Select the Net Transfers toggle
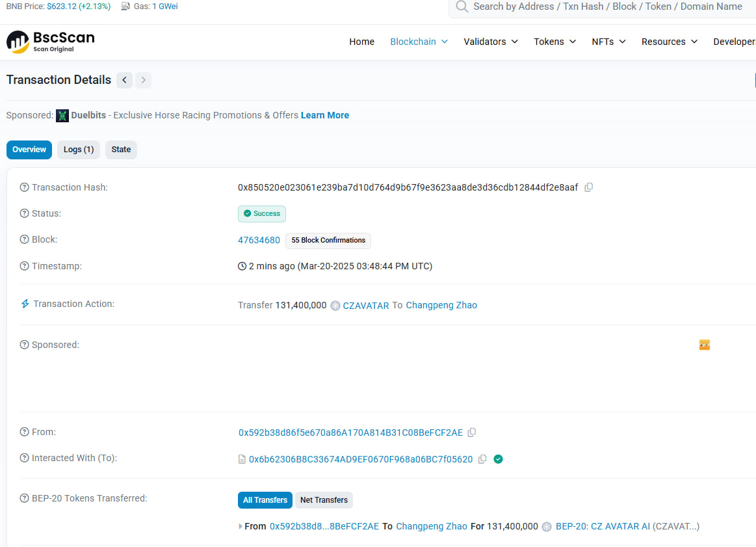Image resolution: width=756 pixels, height=547 pixels. (324, 500)
